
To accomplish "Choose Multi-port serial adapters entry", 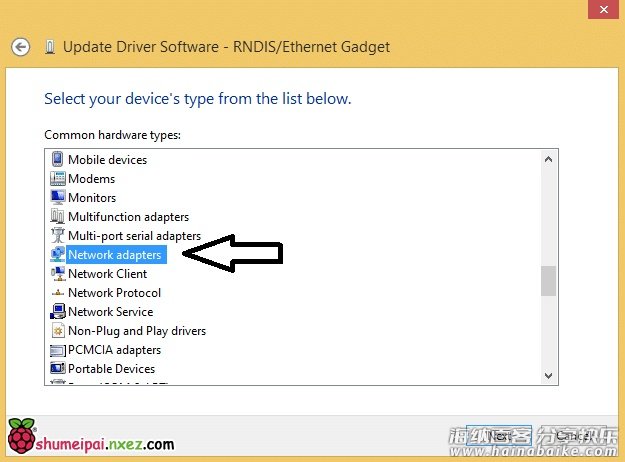I will (134, 236).
